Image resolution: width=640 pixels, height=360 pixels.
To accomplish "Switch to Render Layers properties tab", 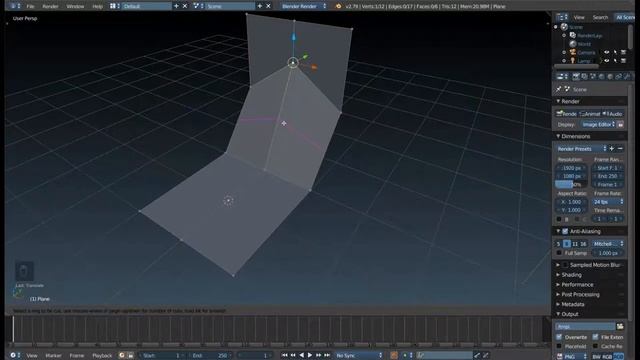I will tap(584, 76).
